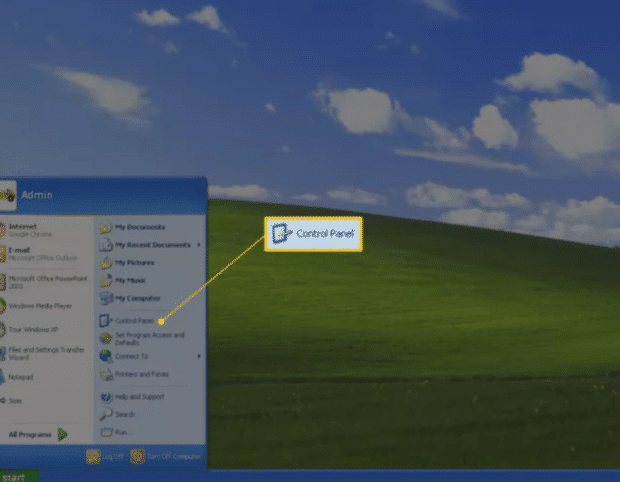Click the Admin user name

pyautogui.click(x=37, y=195)
